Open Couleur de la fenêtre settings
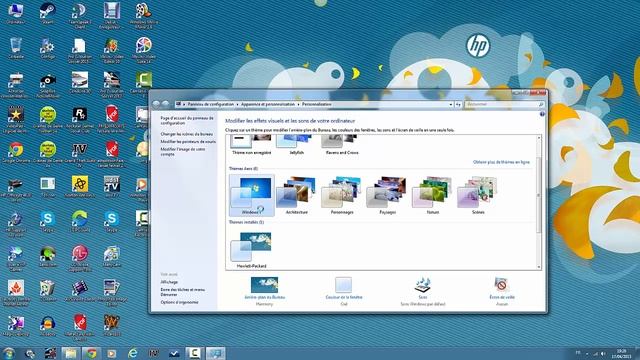 click(x=344, y=291)
